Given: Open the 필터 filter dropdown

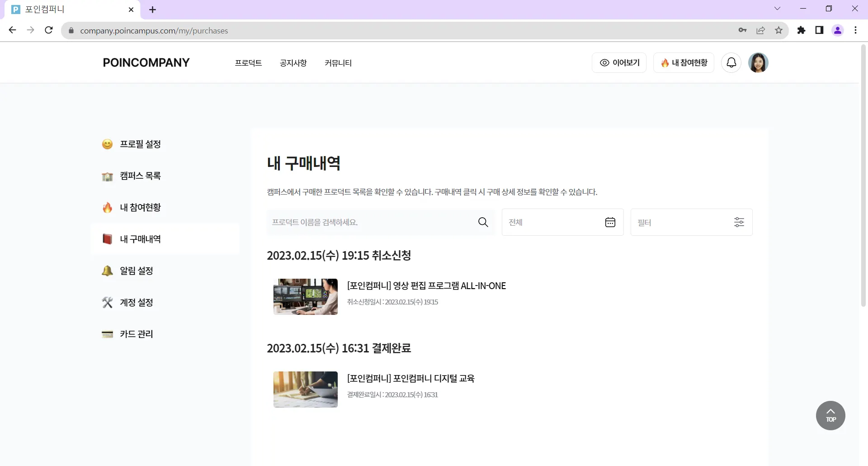Looking at the screenshot, I should (691, 222).
